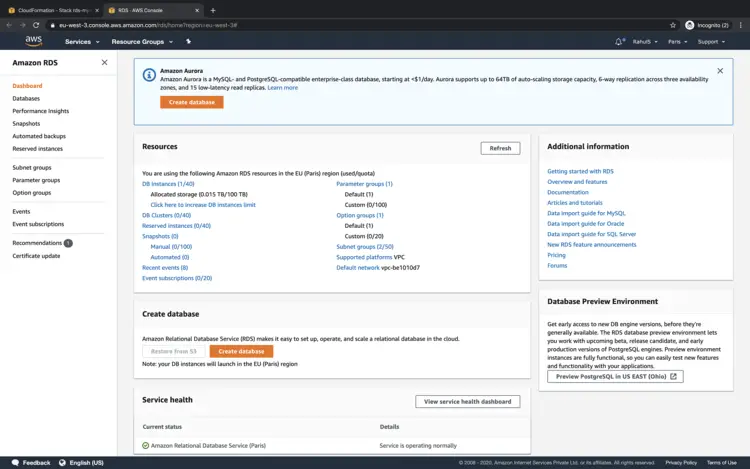Expand the Resource Groups dropdown
This screenshot has width=750, height=469.
(x=141, y=42)
